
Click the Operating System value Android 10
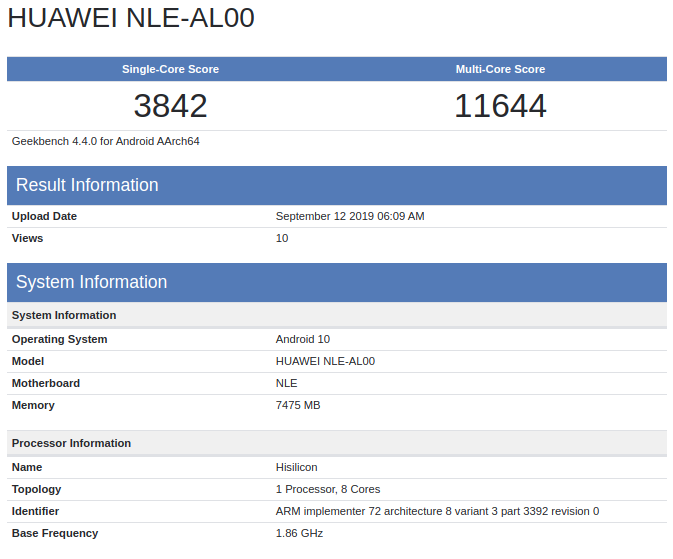[303, 339]
